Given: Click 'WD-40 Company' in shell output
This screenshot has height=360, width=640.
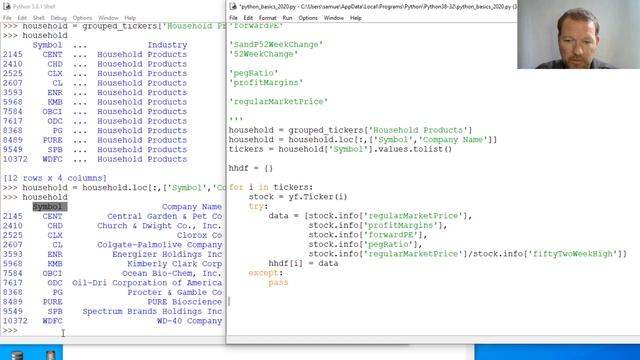Looking at the screenshot, I should (x=190, y=321).
